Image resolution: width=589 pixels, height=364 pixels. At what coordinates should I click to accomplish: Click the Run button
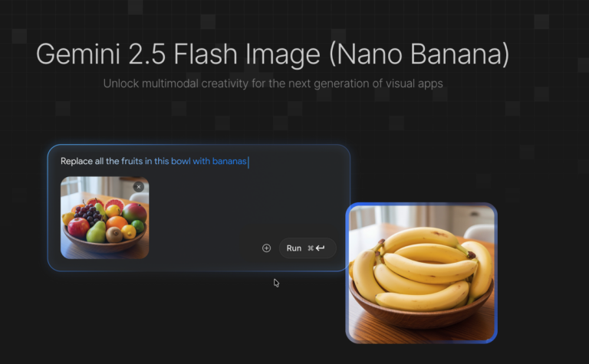tap(308, 248)
